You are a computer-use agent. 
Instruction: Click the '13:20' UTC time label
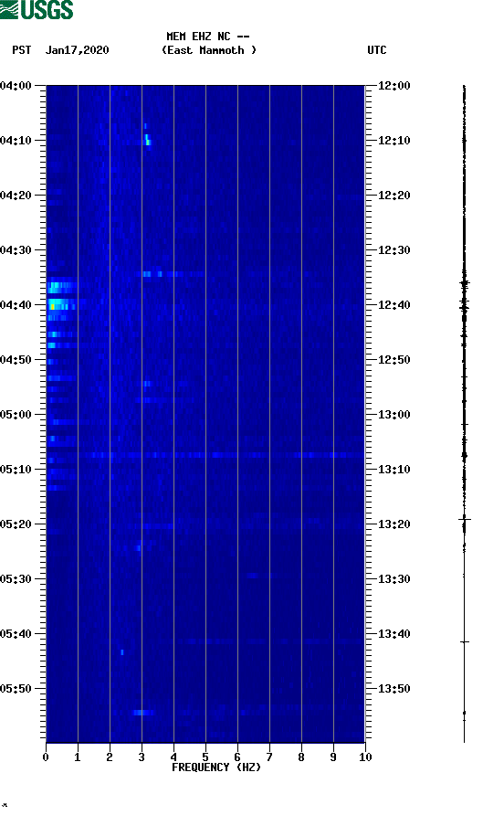394,524
